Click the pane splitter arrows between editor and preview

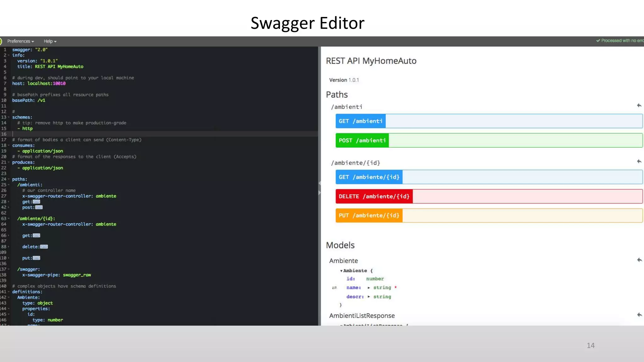tap(319, 188)
